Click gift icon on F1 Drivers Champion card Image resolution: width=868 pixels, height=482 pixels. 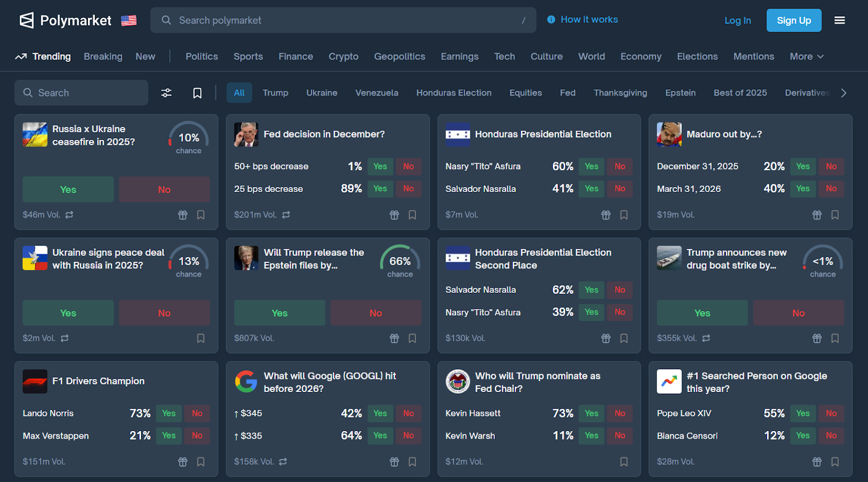pyautogui.click(x=183, y=462)
